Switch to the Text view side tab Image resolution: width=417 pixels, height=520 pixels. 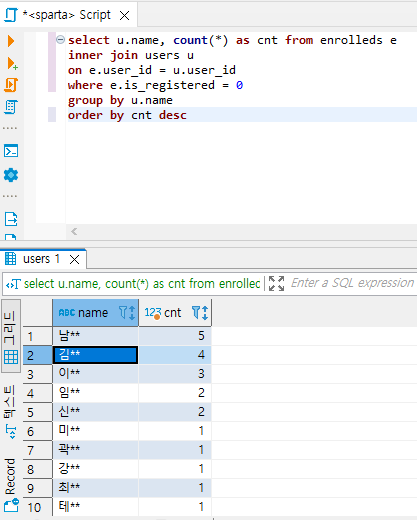[x=10, y=411]
